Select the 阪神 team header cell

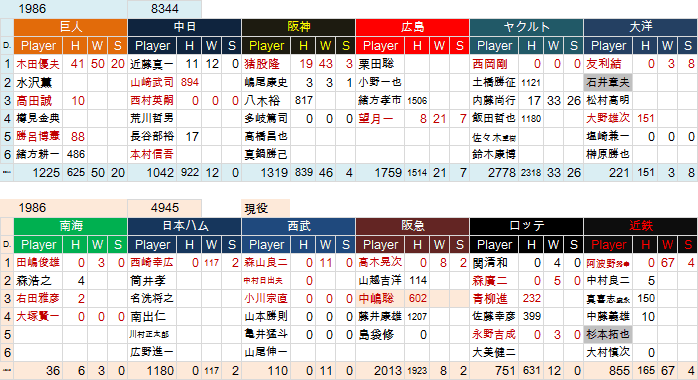pos(299,27)
